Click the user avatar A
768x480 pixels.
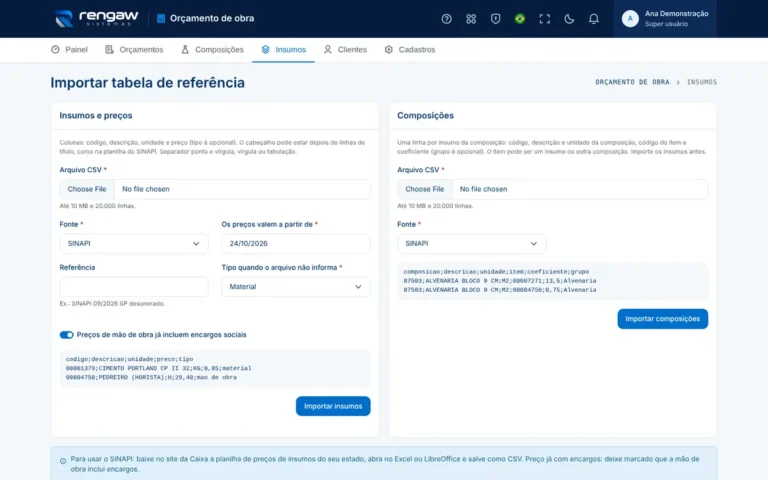point(630,19)
